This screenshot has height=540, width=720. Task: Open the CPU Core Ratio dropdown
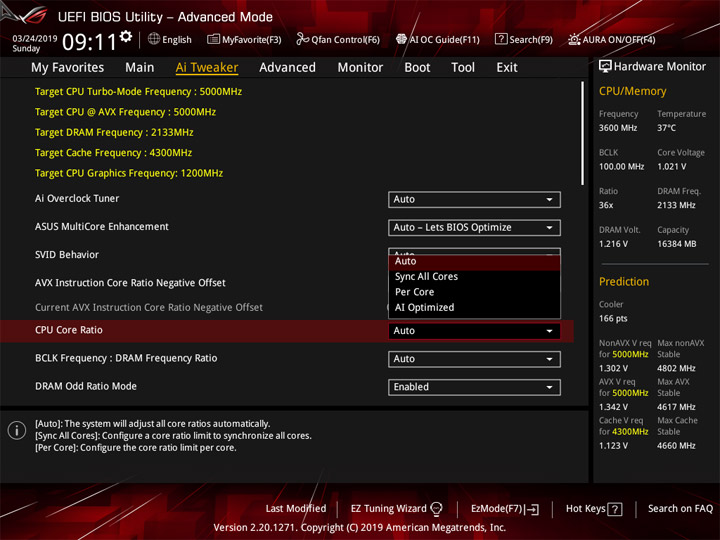[474, 331]
